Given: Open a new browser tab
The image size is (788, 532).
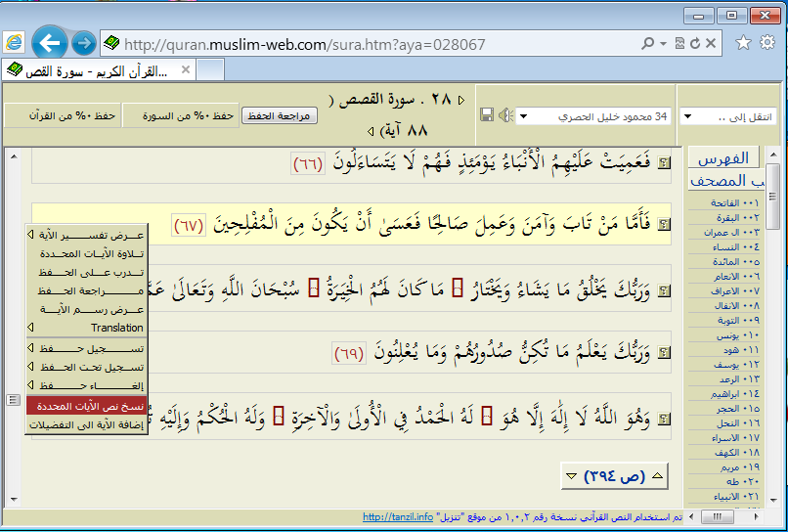Looking at the screenshot, I should (x=210, y=69).
